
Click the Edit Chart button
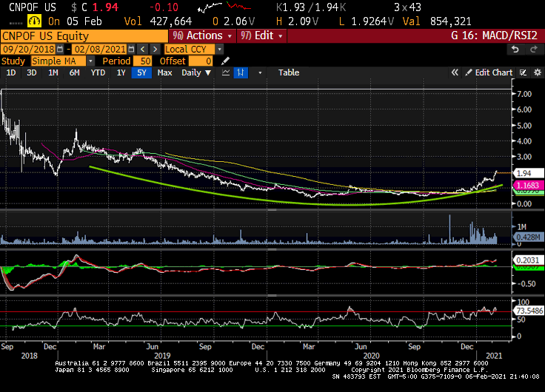489,72
